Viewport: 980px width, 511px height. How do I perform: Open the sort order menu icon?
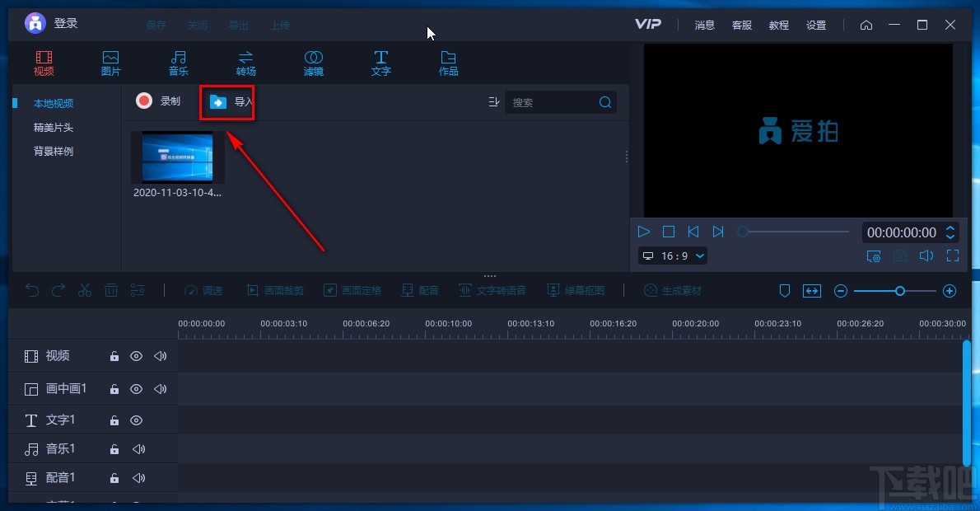(494, 102)
